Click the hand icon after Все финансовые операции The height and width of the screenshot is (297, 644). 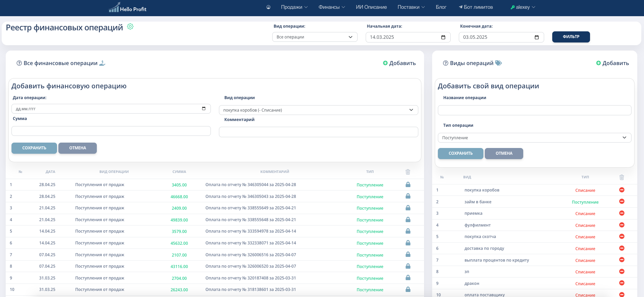coord(102,63)
